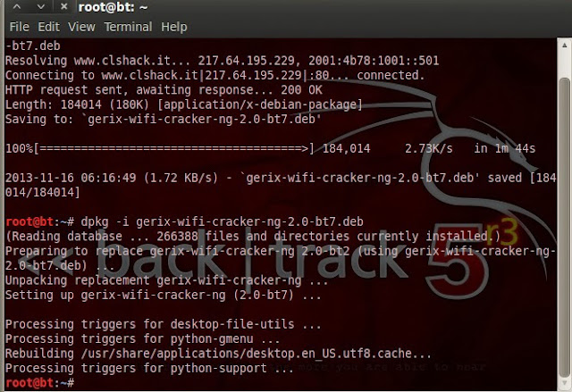
Task: Click the Processing triggers for python-gmenu line
Action: point(143,338)
